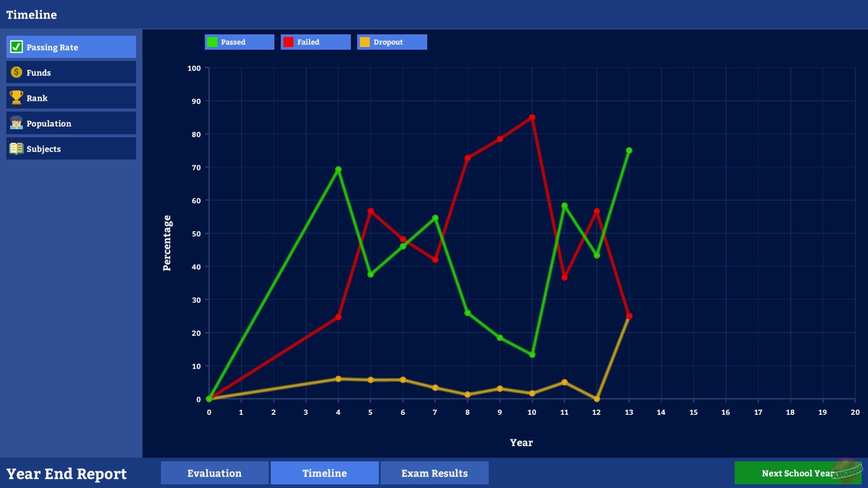Open the Funds timeline view

tap(71, 72)
